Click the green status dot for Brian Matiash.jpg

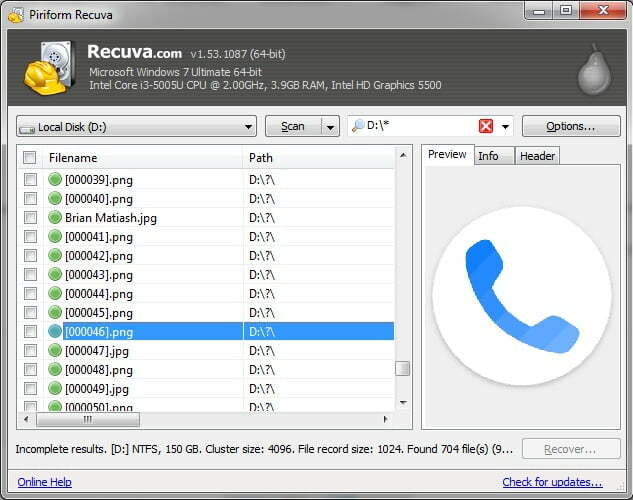54,218
